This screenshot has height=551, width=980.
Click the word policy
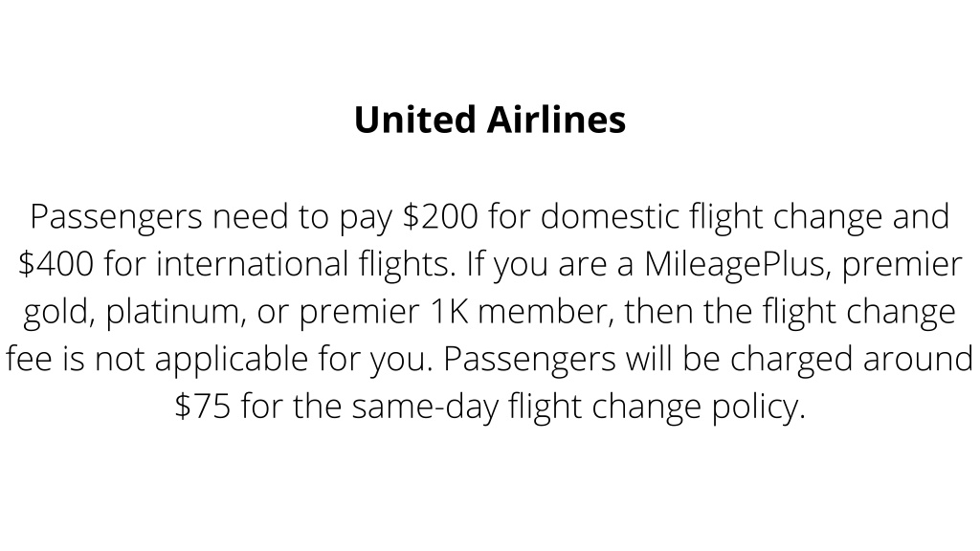pos(759,408)
